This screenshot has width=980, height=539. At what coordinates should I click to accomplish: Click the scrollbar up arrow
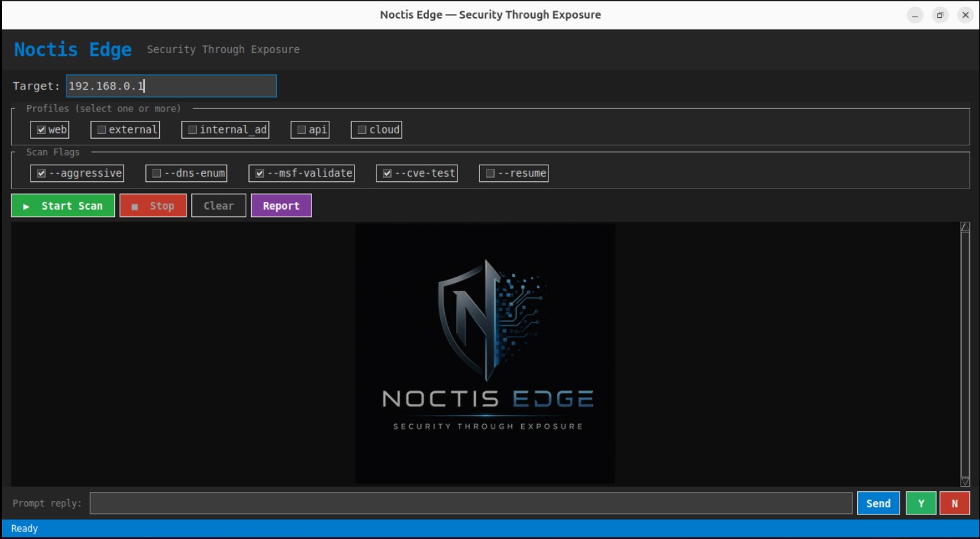click(965, 227)
